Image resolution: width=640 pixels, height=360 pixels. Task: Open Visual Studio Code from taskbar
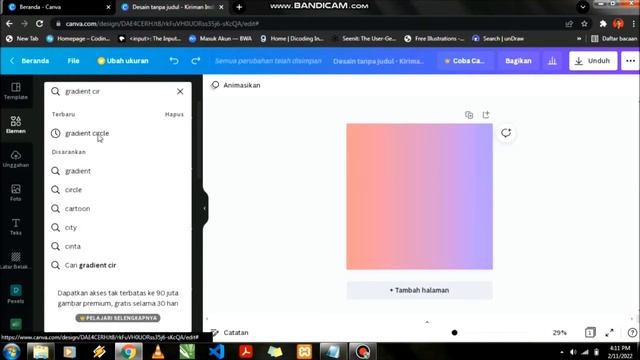coord(216,351)
